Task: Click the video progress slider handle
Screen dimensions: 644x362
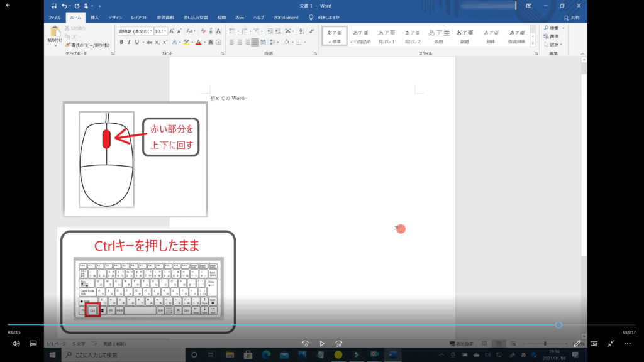Action: click(x=558, y=325)
